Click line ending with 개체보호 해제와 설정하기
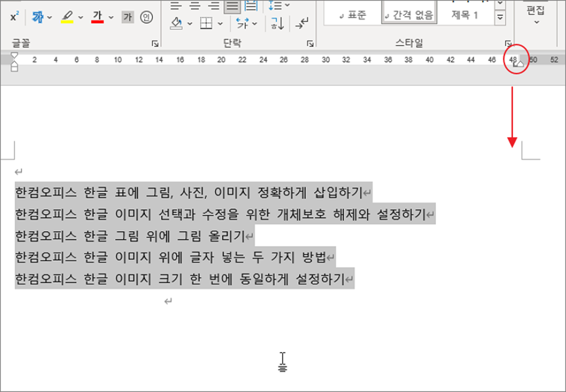Image resolution: width=566 pixels, height=392 pixels. click(225, 214)
